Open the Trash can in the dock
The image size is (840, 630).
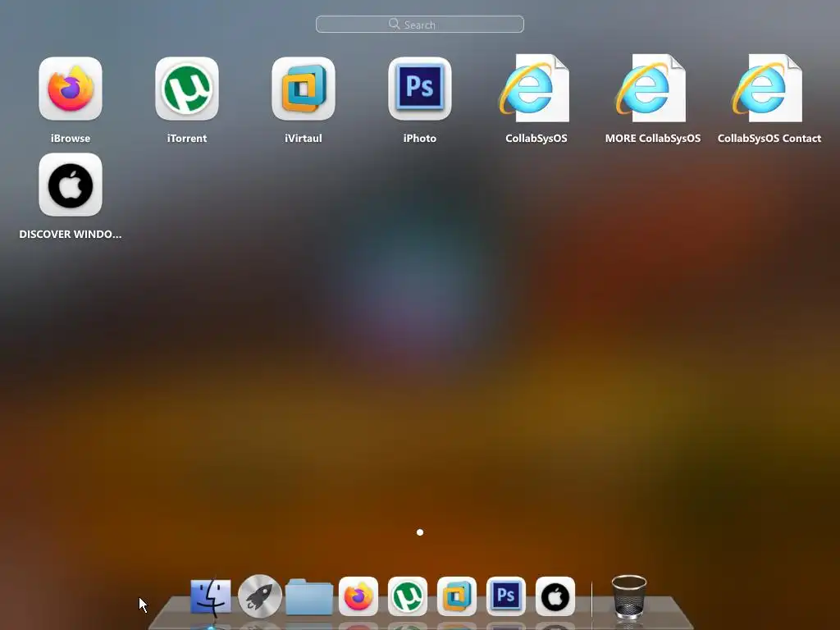click(629, 596)
